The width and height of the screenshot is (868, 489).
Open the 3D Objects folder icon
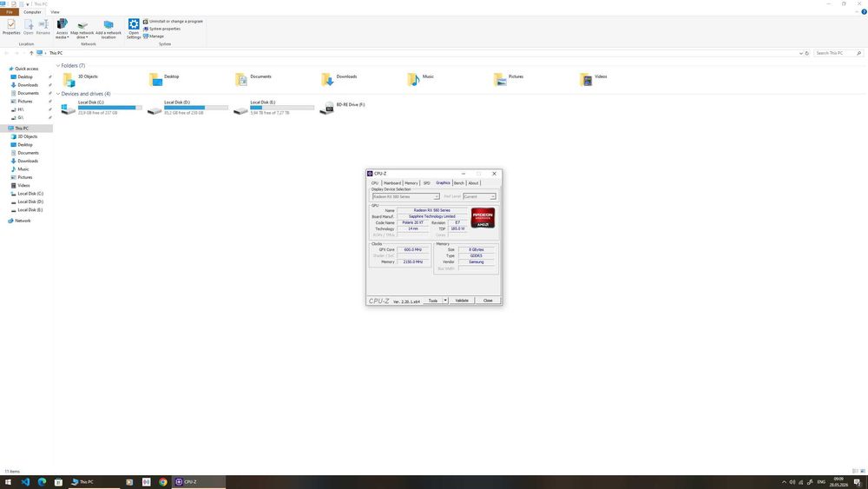tap(69, 80)
